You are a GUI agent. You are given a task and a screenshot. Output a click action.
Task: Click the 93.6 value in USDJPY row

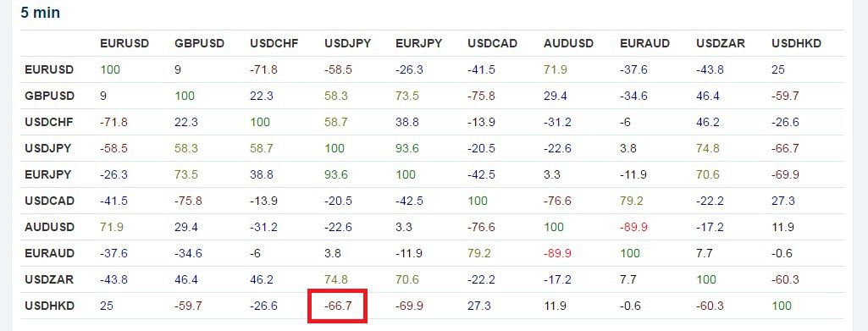406,148
